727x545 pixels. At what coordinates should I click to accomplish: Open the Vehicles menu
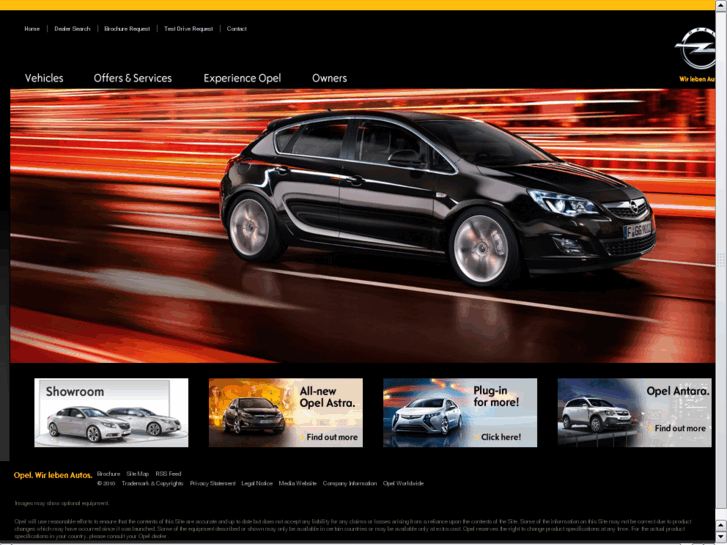click(44, 78)
